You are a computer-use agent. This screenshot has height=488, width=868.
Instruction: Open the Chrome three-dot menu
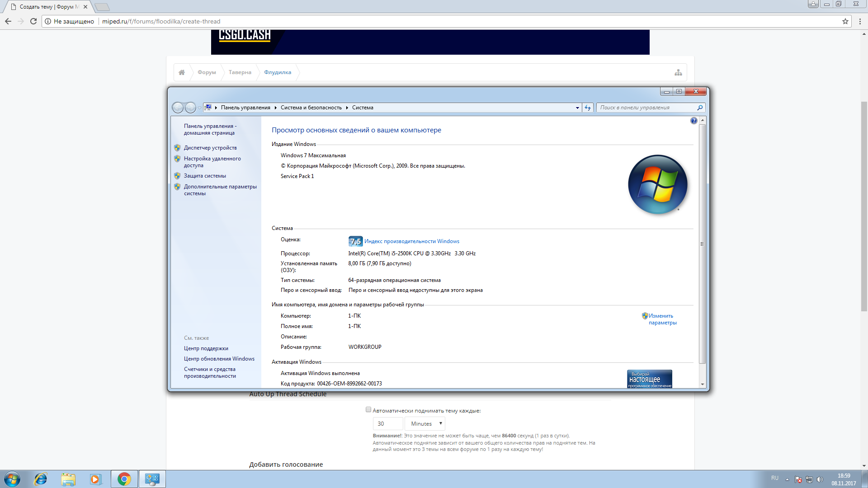860,21
